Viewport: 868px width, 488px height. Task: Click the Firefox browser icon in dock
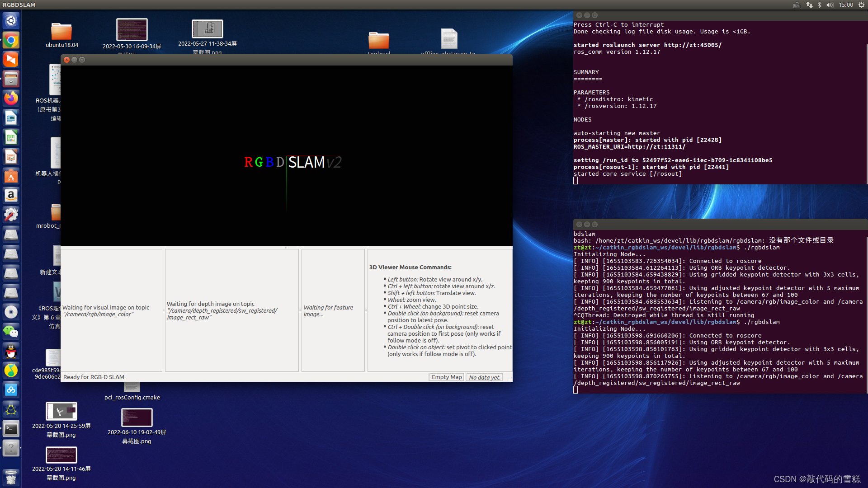coord(11,99)
